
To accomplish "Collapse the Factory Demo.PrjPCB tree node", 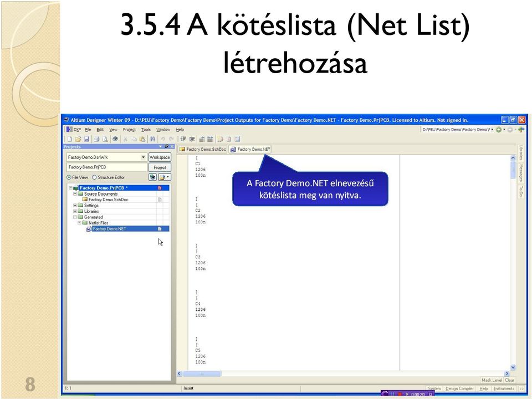I will coord(70,188).
